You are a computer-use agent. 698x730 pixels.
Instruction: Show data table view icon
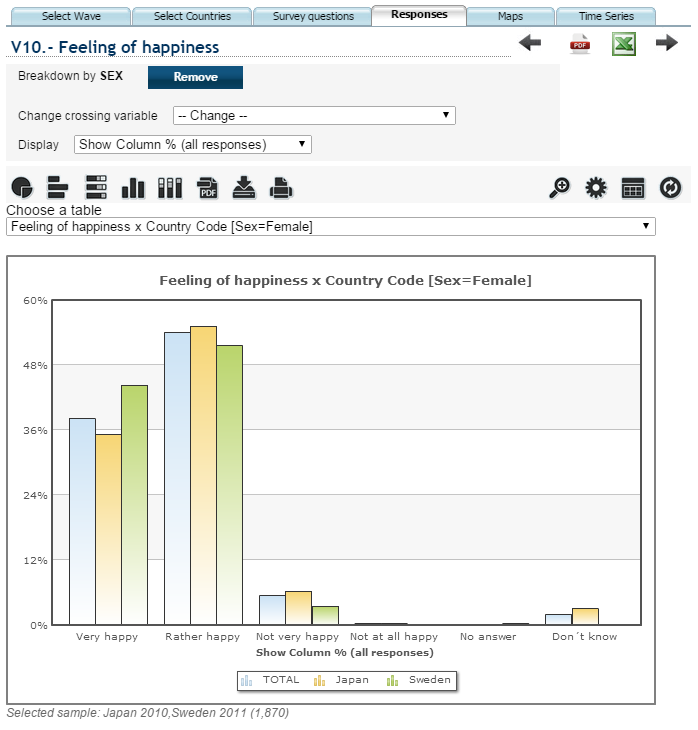pyautogui.click(x=633, y=188)
